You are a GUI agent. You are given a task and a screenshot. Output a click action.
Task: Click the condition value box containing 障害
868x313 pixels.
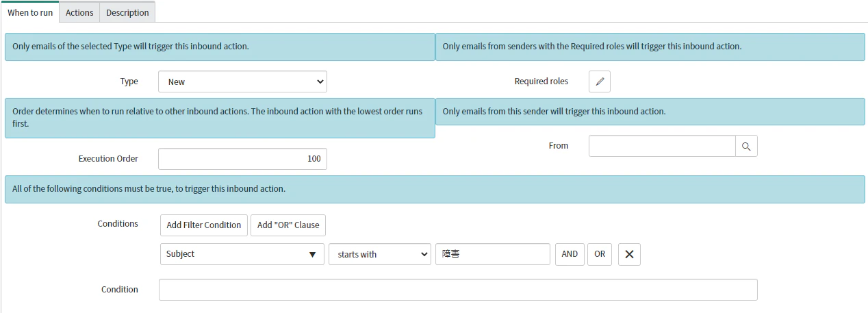click(493, 254)
